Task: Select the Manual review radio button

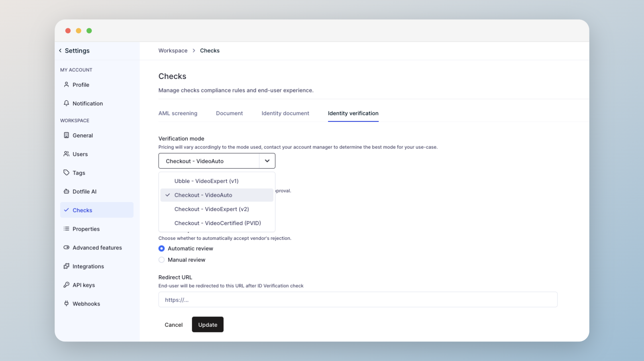Action: (161, 260)
